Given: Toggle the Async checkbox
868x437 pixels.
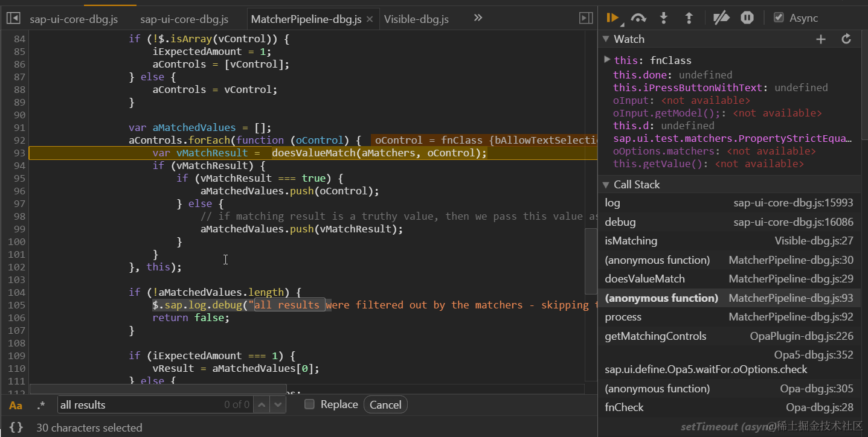Looking at the screenshot, I should click(x=779, y=18).
